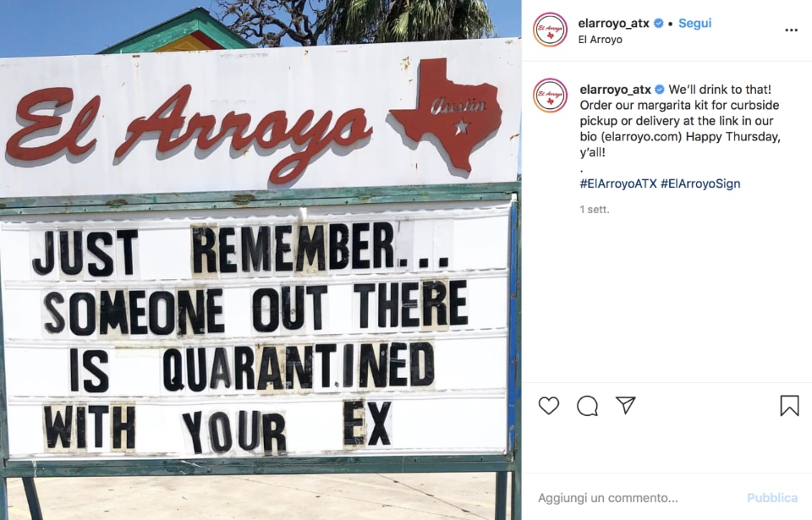The height and width of the screenshot is (520, 812).
Task: Open comments via speech bubble icon
Action: 587,406
